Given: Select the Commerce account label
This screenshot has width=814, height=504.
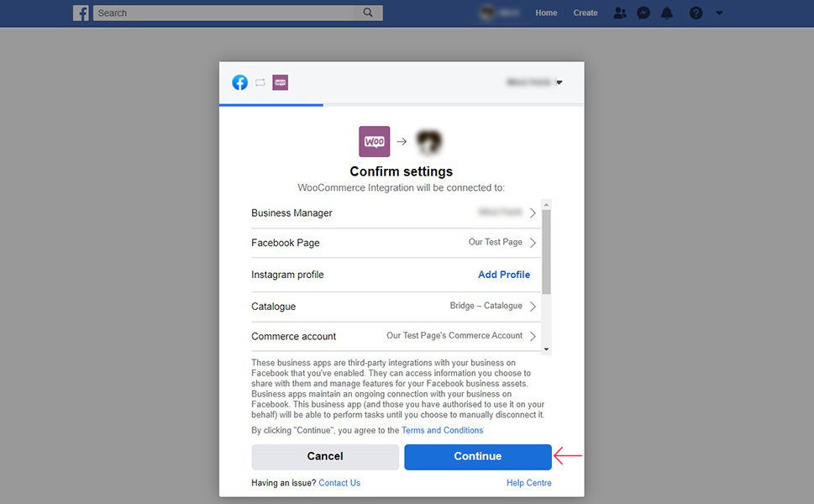Looking at the screenshot, I should tap(294, 336).
